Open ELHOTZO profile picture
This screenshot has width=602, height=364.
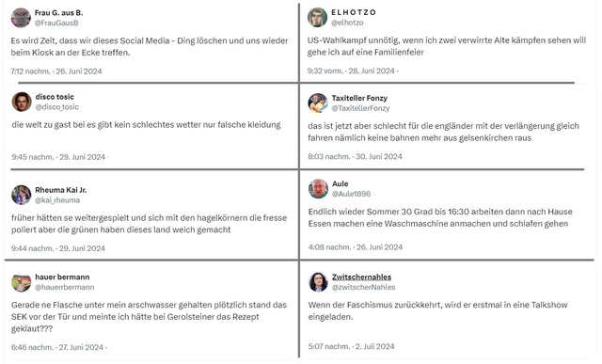(x=317, y=17)
